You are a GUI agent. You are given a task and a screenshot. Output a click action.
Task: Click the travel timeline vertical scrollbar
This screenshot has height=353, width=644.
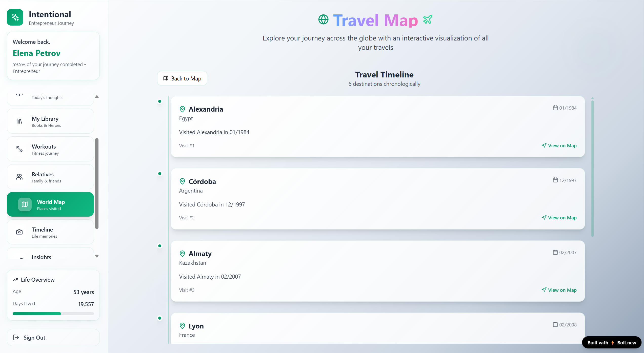pyautogui.click(x=592, y=168)
